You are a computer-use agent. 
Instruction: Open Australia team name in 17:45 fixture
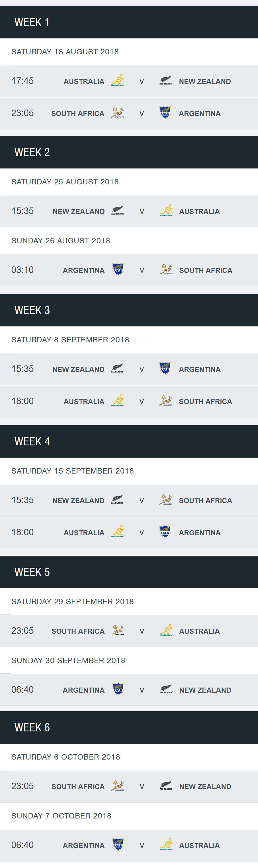click(84, 82)
